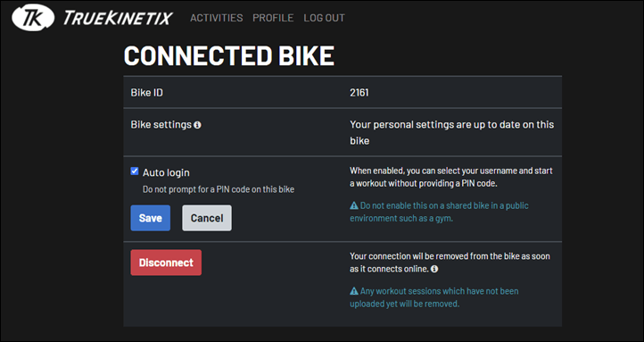Click the Auto login label text

(166, 172)
